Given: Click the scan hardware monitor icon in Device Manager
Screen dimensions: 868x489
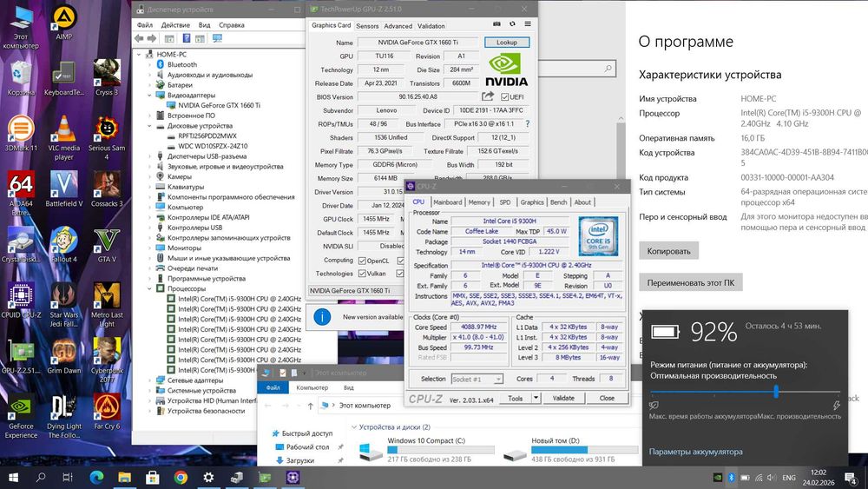Looking at the screenshot, I should point(217,38).
